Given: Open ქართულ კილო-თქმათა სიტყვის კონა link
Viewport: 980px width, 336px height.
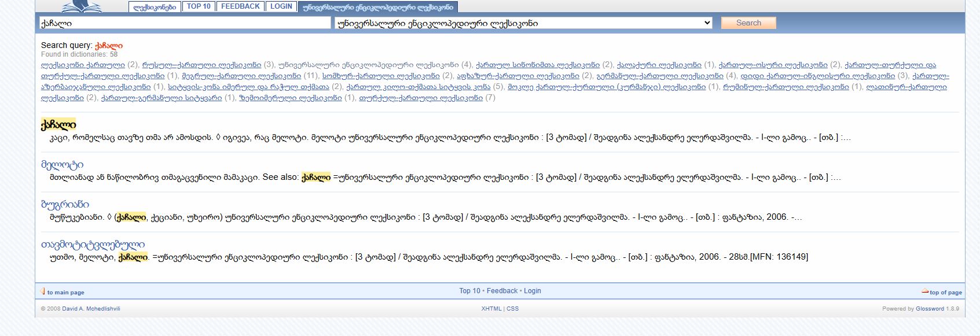Looking at the screenshot, I should tap(419, 87).
